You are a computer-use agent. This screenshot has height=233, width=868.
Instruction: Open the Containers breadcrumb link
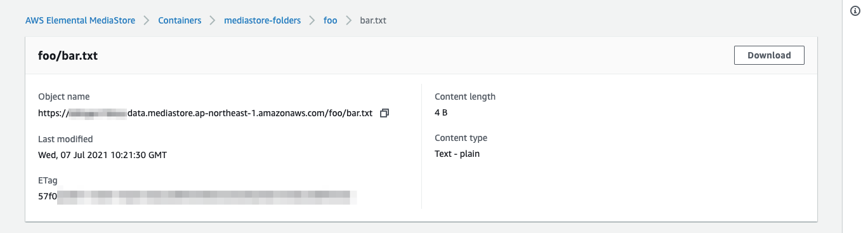click(180, 20)
